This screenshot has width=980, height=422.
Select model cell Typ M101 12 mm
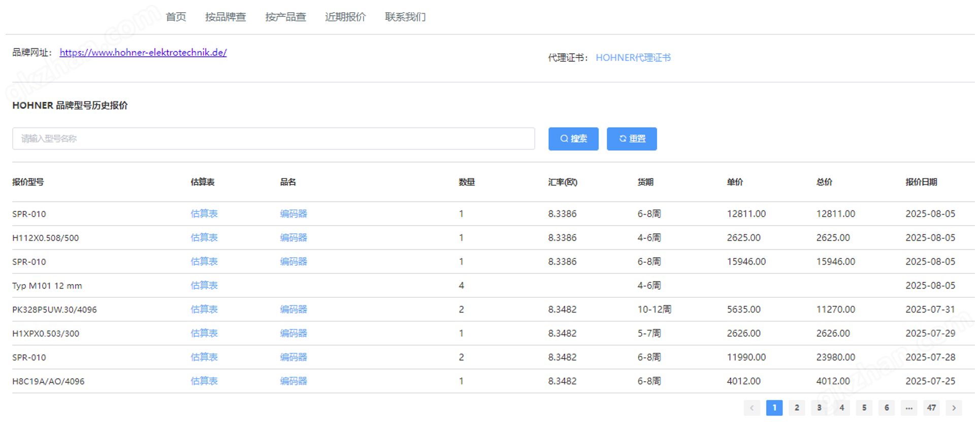click(x=47, y=286)
